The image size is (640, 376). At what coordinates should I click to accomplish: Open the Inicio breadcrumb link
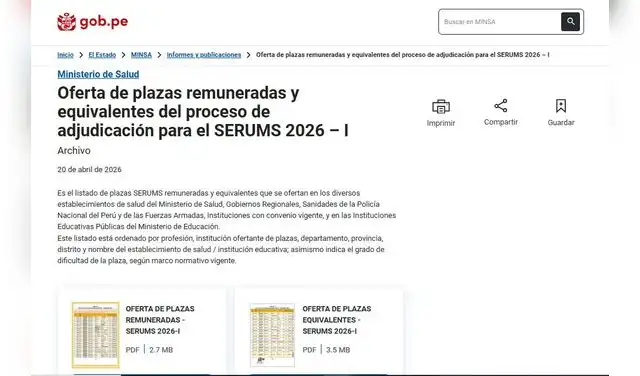tap(65, 55)
